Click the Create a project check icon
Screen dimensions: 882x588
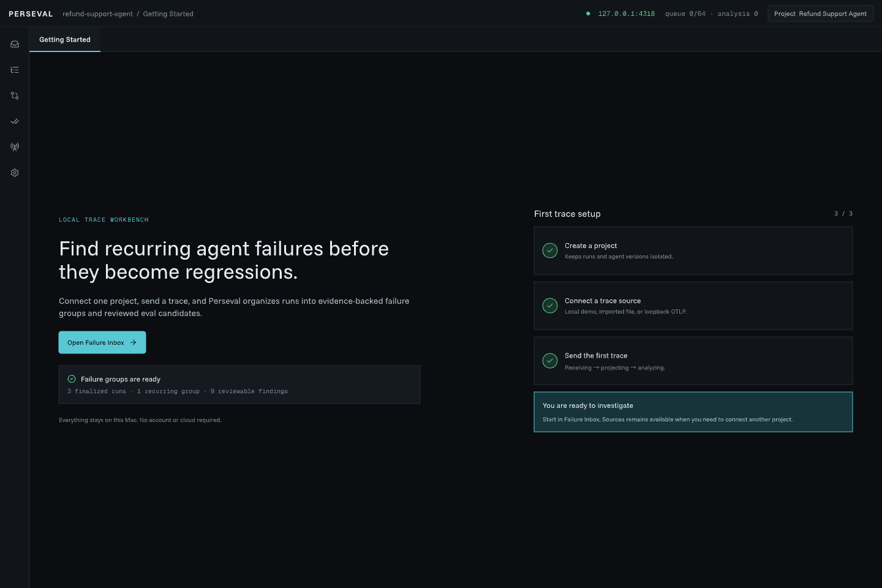550,251
